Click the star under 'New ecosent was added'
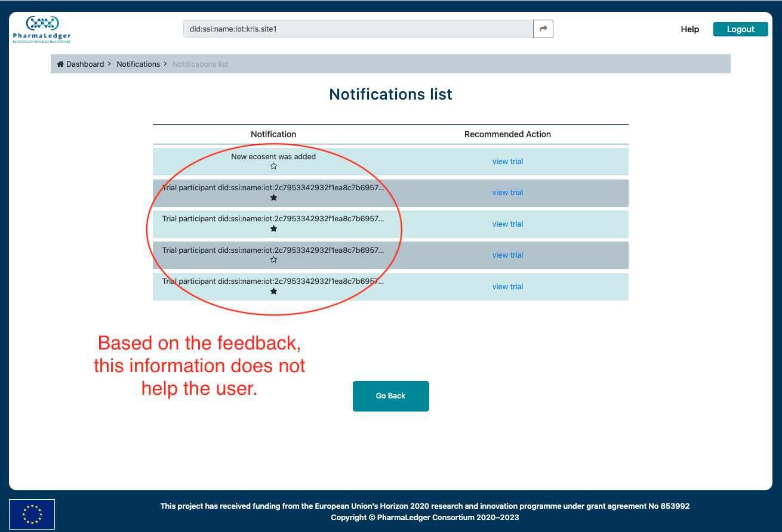Screen dimensions: 782x532 coord(273,166)
